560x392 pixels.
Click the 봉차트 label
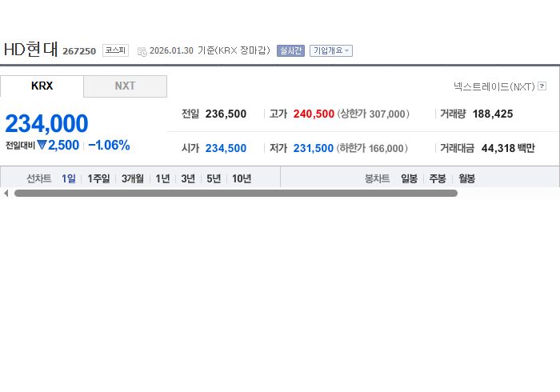[x=377, y=178]
